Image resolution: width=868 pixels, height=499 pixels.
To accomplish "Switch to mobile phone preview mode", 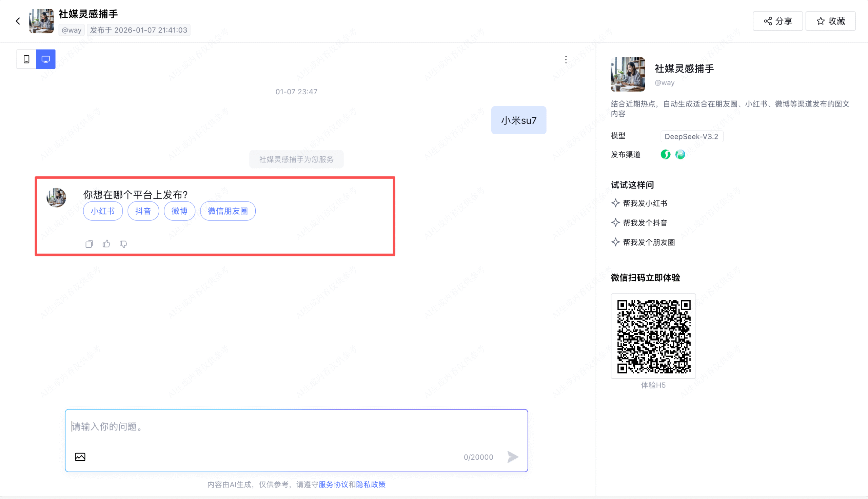I will tap(26, 59).
